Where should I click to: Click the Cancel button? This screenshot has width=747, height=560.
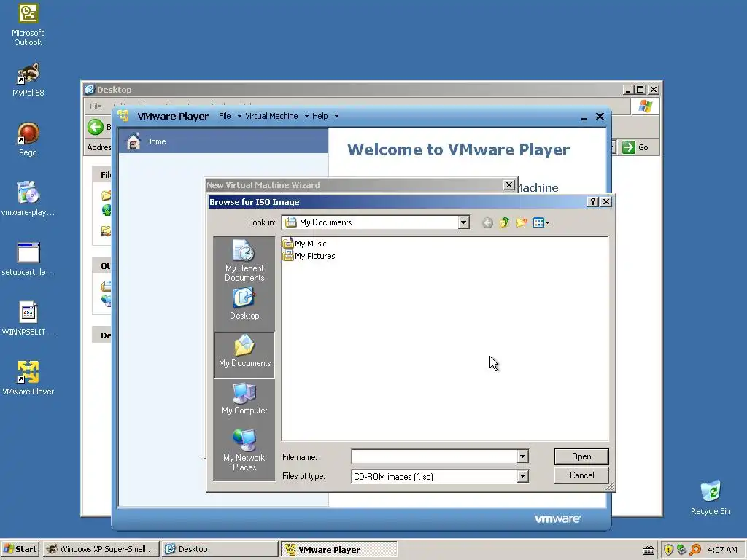coord(581,475)
